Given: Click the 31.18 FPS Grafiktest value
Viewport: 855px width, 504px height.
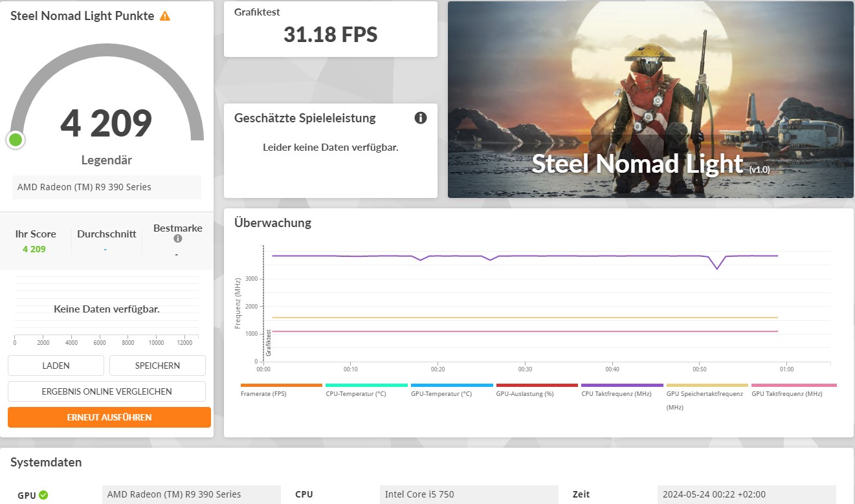Looking at the screenshot, I should [330, 34].
